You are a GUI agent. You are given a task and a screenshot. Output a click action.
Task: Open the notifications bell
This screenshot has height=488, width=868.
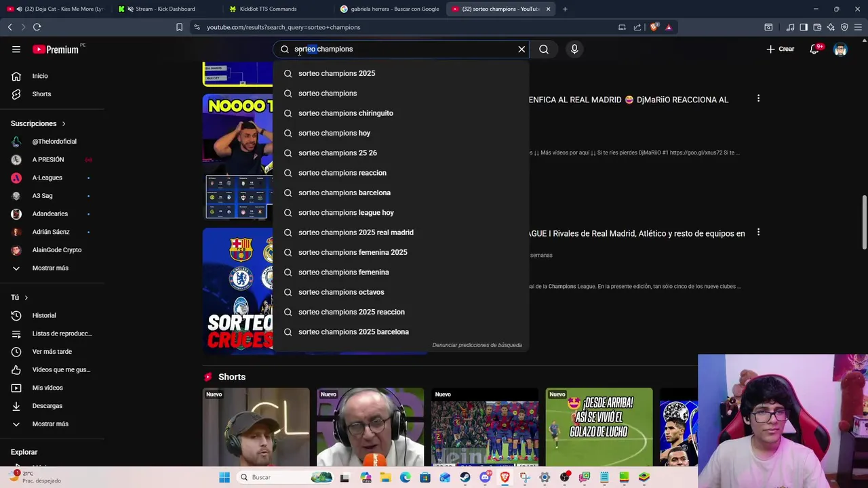tap(814, 49)
